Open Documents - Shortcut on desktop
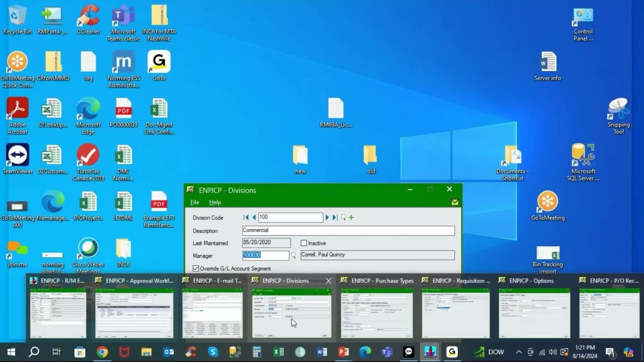The image size is (644, 362). (513, 163)
